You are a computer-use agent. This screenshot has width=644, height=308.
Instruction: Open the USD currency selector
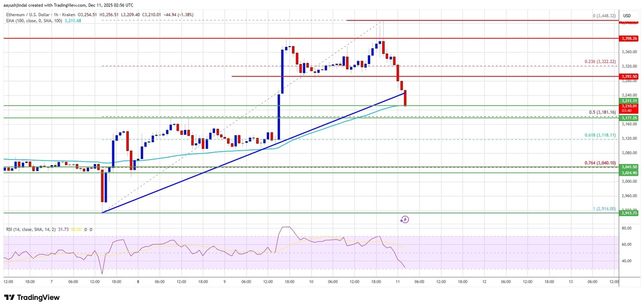tap(626, 16)
